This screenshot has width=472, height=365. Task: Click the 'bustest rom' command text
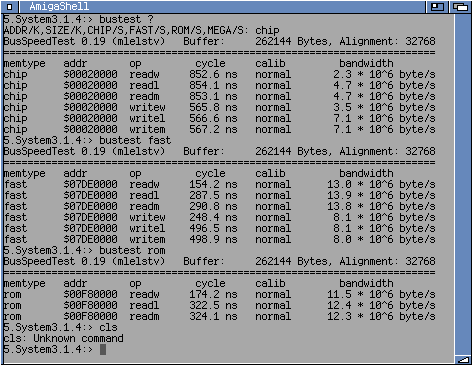click(x=132, y=250)
